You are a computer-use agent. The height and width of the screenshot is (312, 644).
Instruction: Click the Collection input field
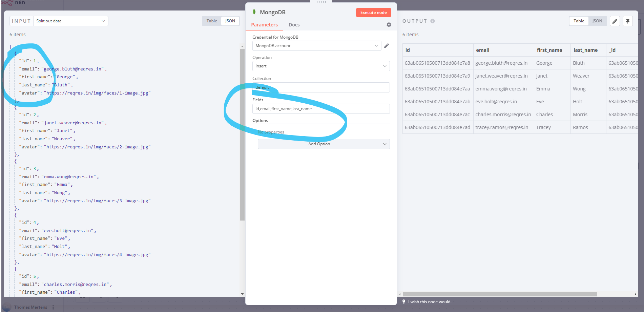tap(321, 87)
